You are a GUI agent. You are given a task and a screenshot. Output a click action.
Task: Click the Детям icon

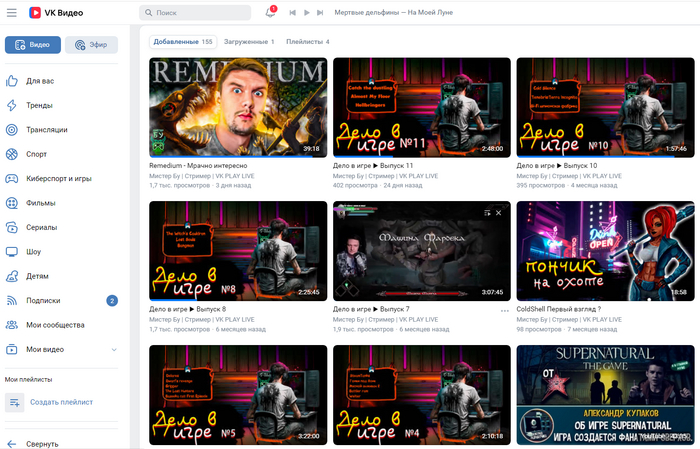click(x=12, y=276)
